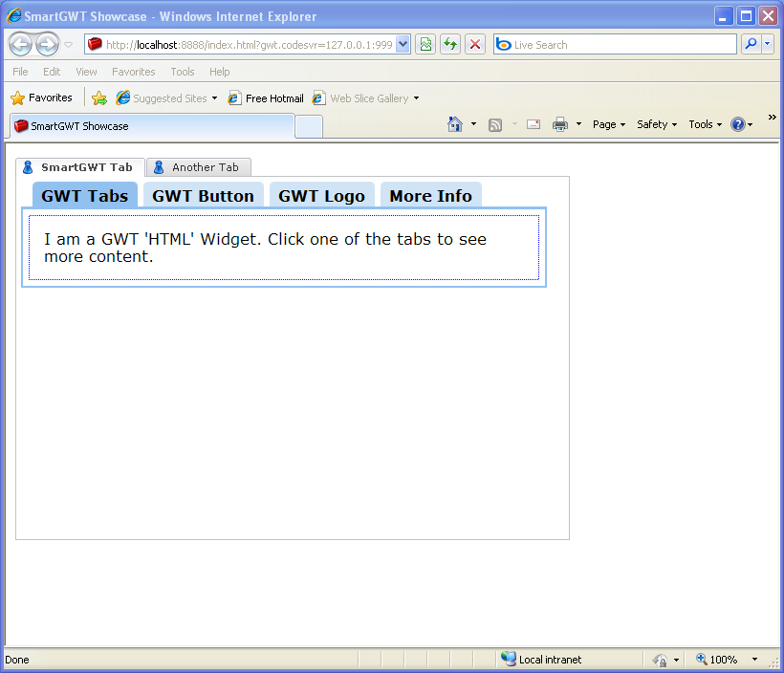Click the red site favicon in address bar
Screen dimensions: 784x673
95,45
